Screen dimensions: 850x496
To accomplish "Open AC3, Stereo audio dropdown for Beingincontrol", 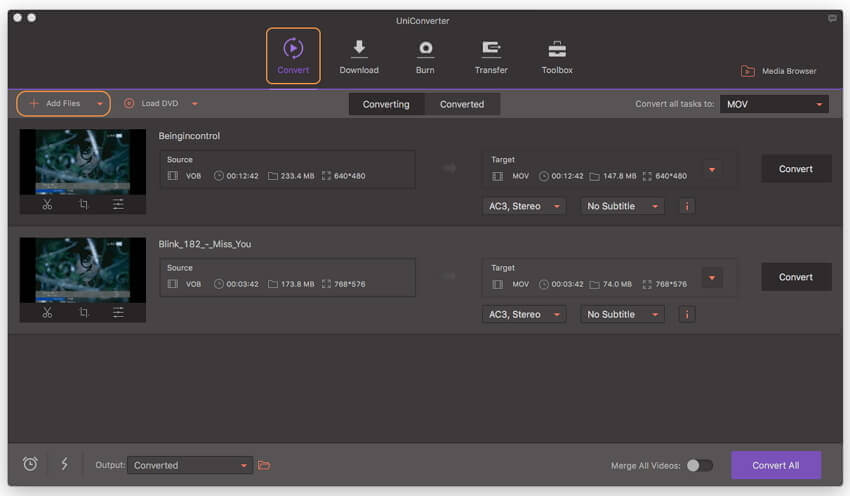I will pos(524,206).
